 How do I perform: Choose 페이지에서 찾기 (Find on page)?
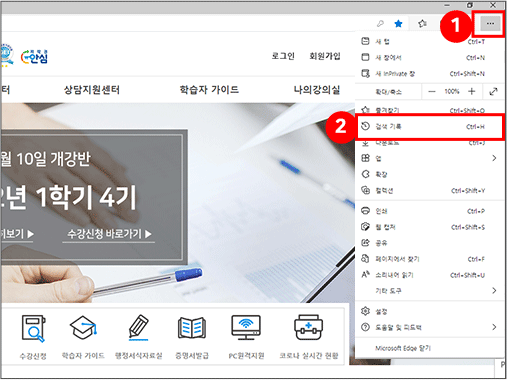point(430,259)
